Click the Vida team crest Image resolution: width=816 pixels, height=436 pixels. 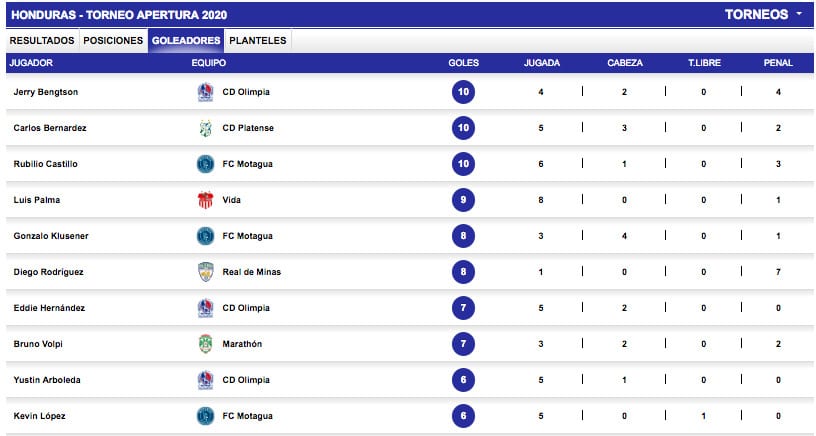pos(206,200)
